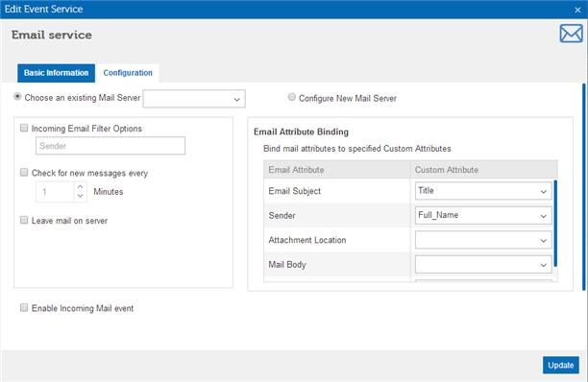Increase minutes with the up arrow

pos(80,187)
